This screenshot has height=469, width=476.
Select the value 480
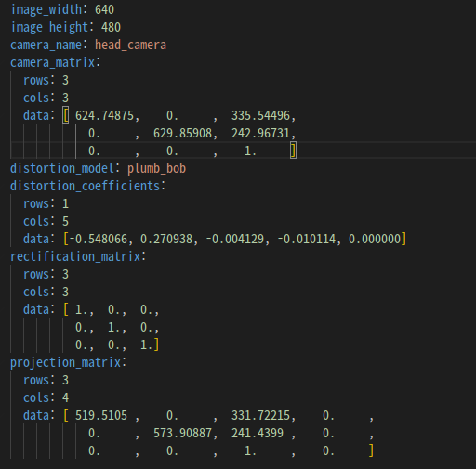coord(111,27)
